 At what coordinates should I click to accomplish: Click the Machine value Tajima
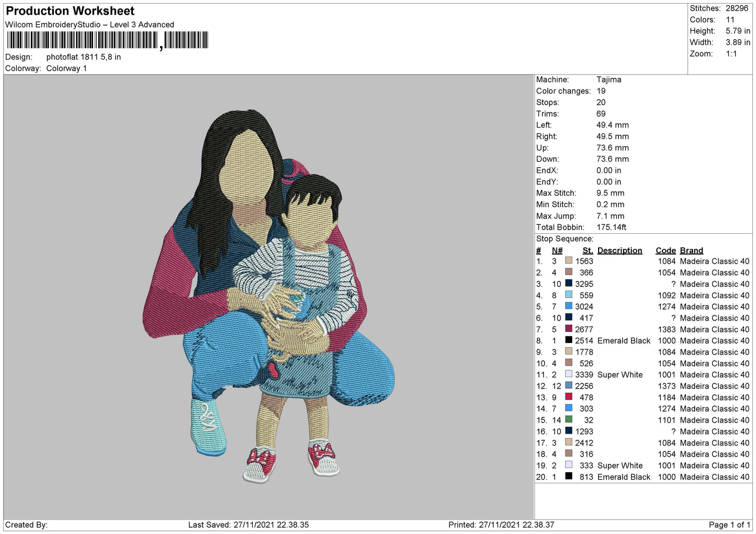click(x=609, y=79)
